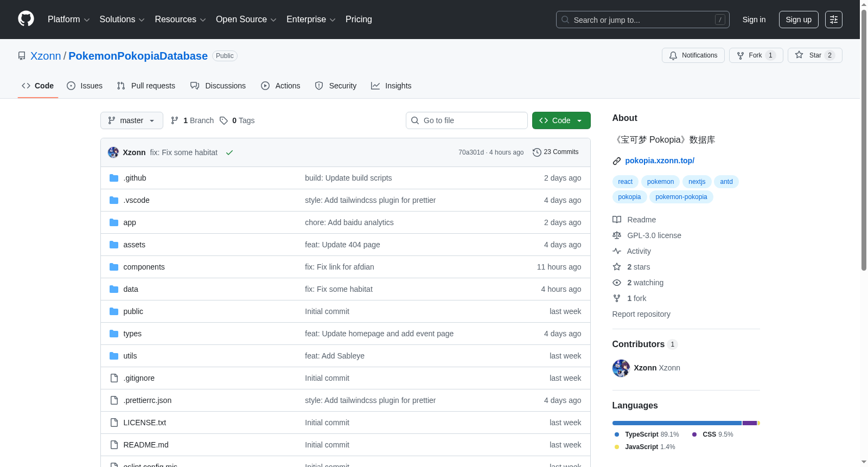
Task: Click the fork icon beside Fork
Action: [741, 55]
